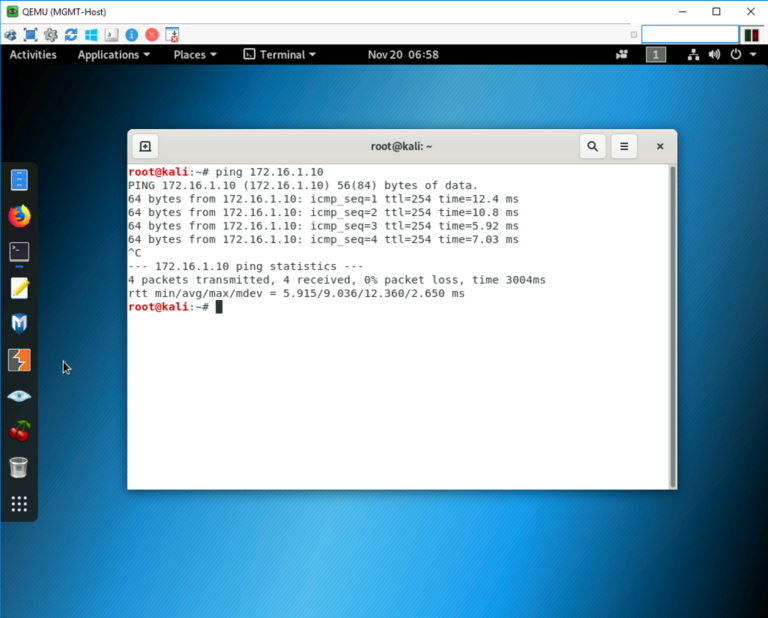
Task: Click the 'ping 172.16.1.10' command text
Action: click(269, 172)
